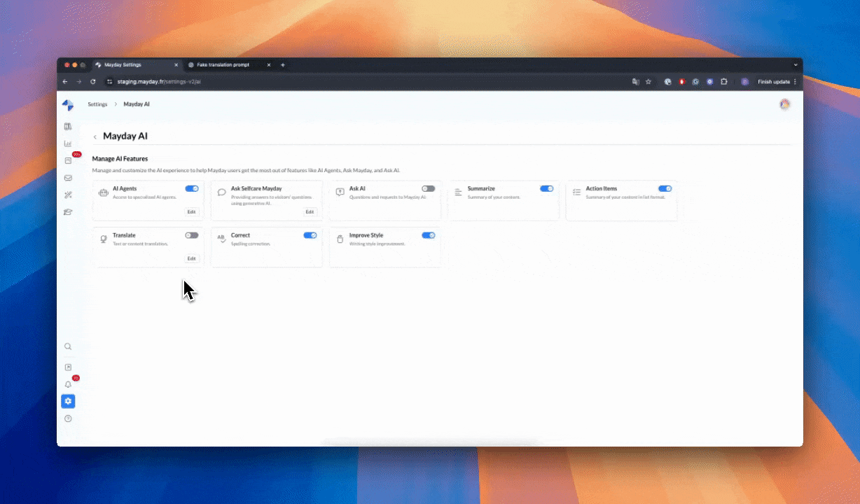Disable the AI Agents toggle
860x504 pixels.
pos(192,188)
